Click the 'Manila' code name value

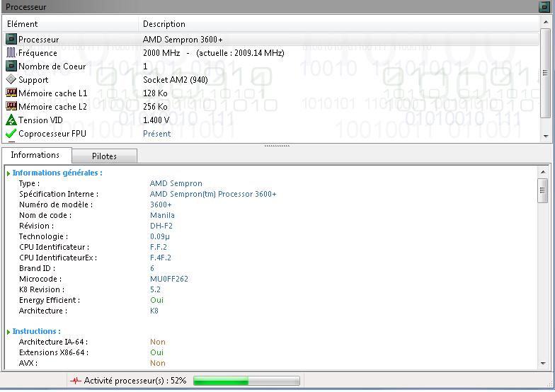(162, 215)
